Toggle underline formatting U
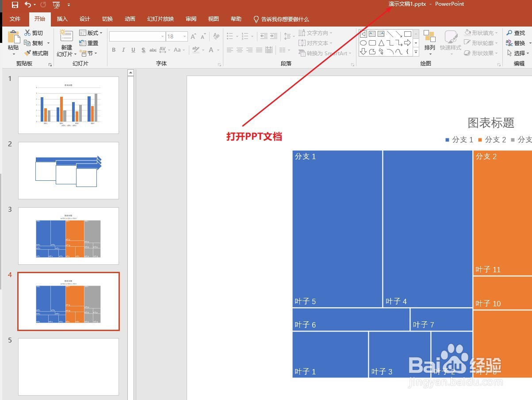The width and height of the screenshot is (532, 400). 133,50
